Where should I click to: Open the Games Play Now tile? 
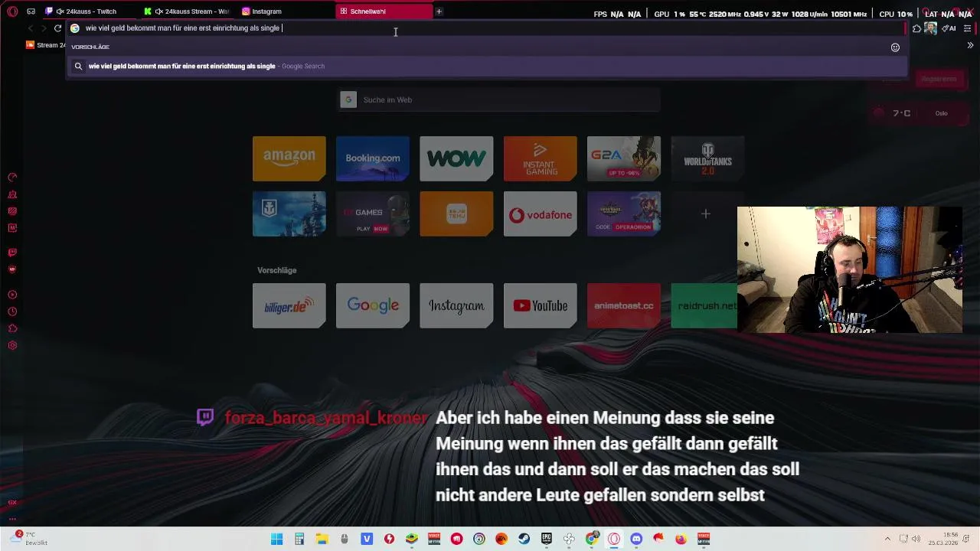pyautogui.click(x=373, y=214)
